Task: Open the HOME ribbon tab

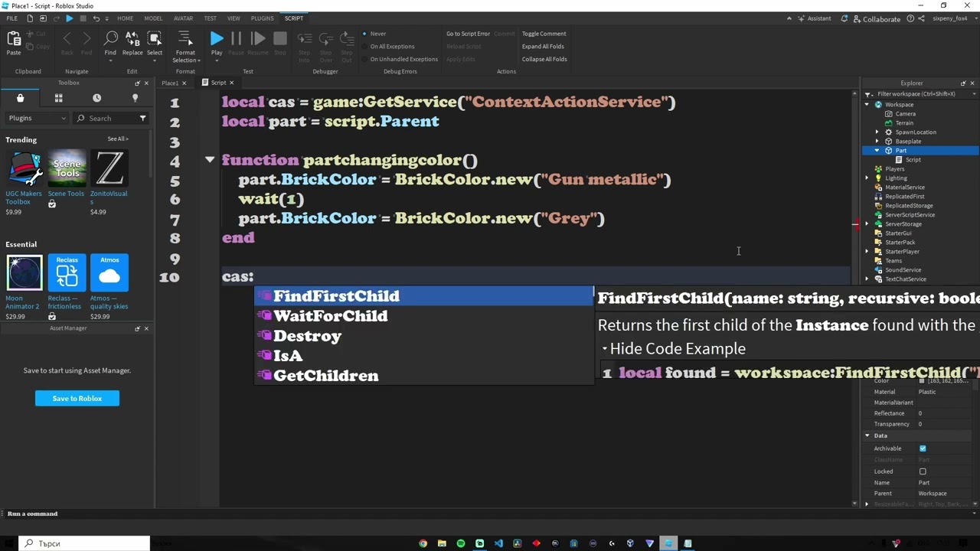Action: click(x=125, y=18)
